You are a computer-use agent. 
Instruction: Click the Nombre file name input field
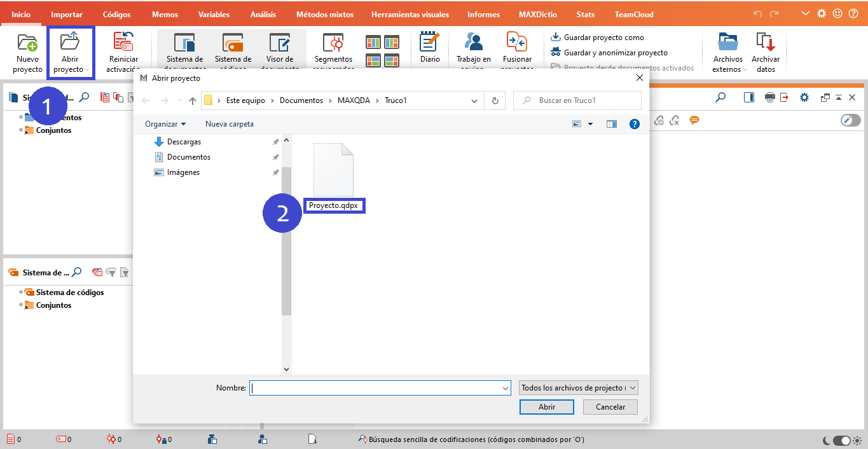[380, 388]
